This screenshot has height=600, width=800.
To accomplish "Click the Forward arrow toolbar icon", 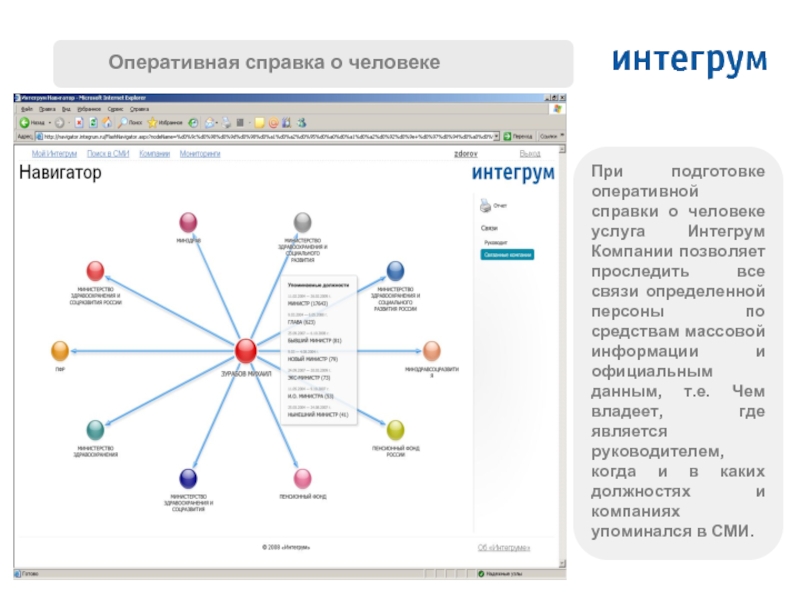I will [x=59, y=122].
